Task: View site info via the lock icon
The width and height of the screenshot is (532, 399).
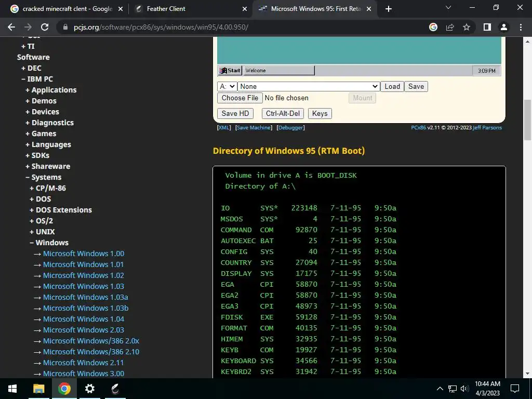Action: 65,27
